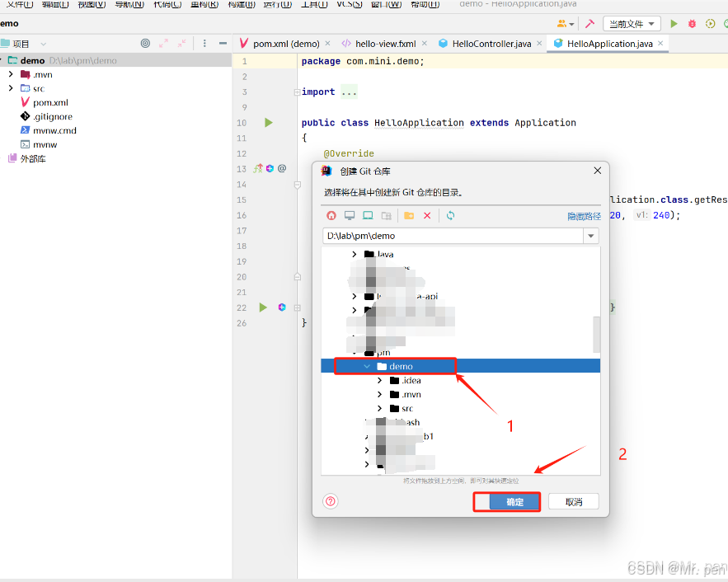Click the desktop directory icon in dialog
This screenshot has height=582, width=728.
coord(350,215)
